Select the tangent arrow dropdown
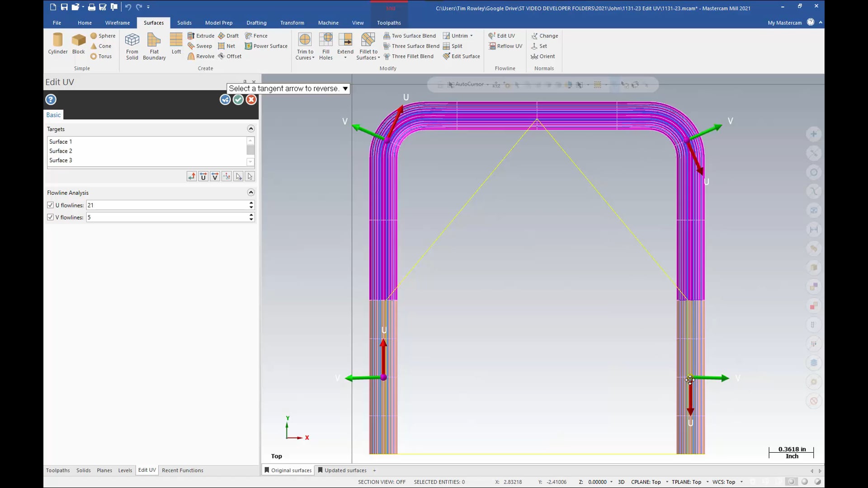 (345, 88)
